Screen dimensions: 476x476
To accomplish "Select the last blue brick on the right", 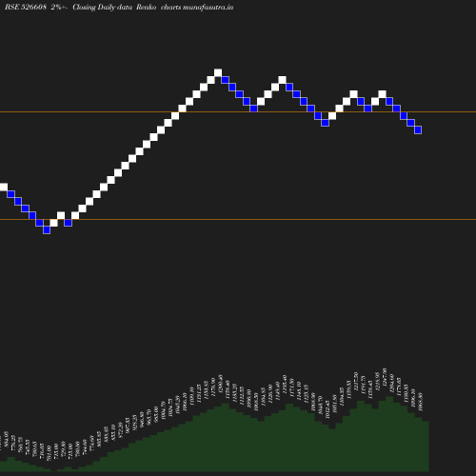I will pos(418,129).
